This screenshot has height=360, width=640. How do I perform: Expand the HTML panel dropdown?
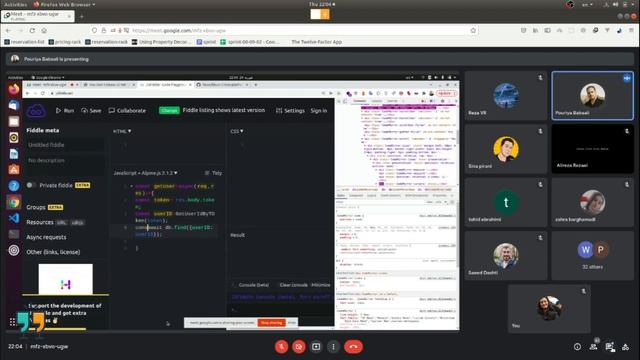[122, 131]
